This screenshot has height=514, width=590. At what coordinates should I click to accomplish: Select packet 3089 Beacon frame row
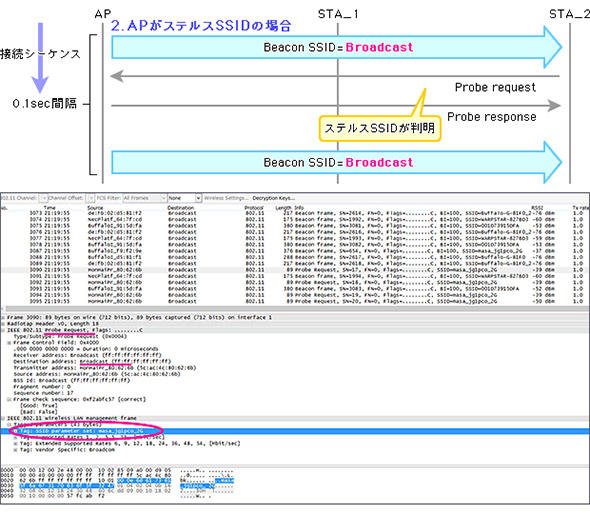click(x=295, y=263)
